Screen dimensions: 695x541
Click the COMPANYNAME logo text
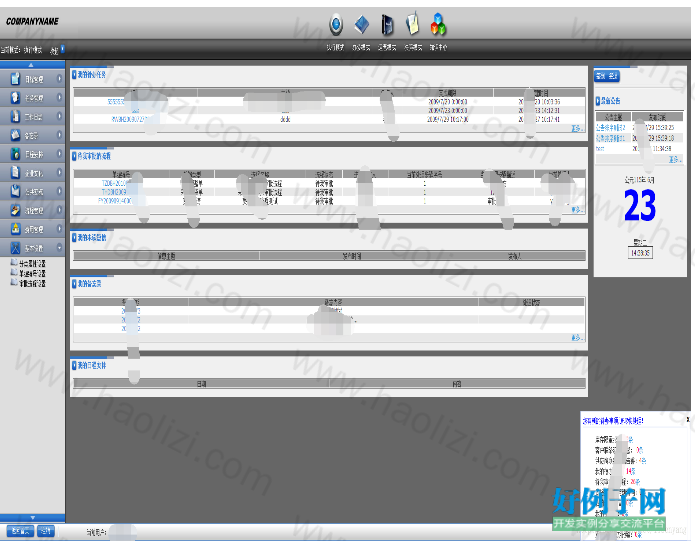32,21
